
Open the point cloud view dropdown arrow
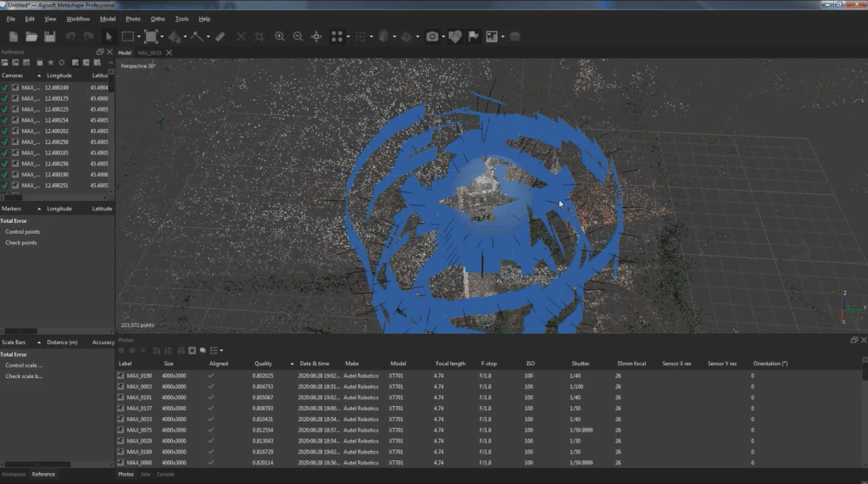coord(348,37)
